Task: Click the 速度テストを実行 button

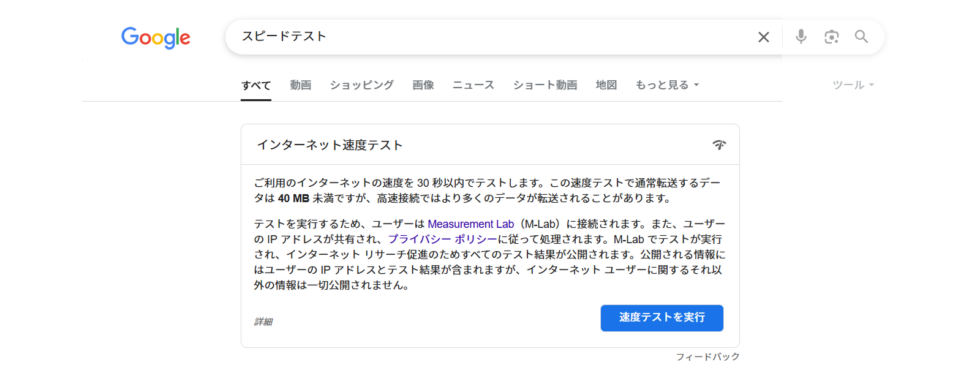Action: click(x=662, y=318)
